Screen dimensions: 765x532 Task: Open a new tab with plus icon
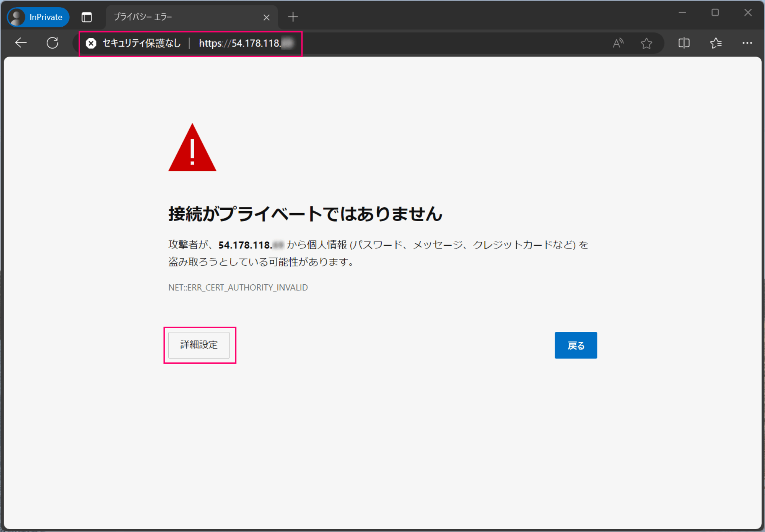(x=293, y=17)
